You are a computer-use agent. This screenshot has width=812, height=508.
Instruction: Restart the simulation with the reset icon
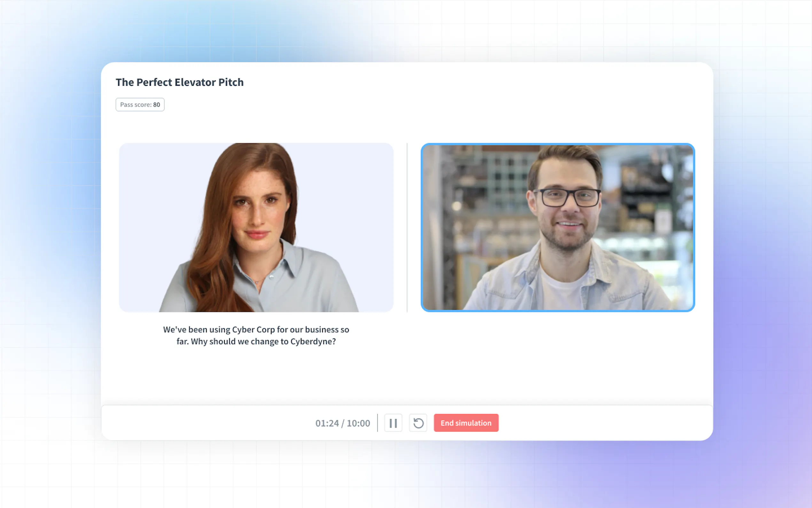418,423
